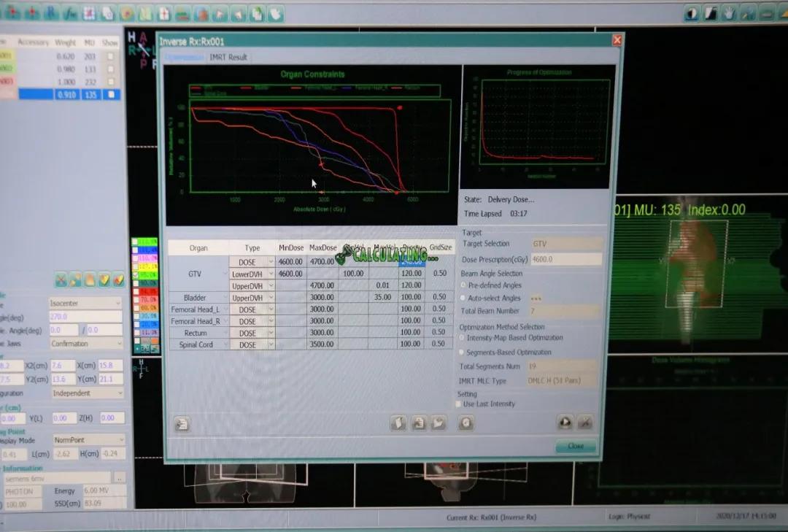Click the Dose Prescription field showing 4600.0
This screenshot has width=788, height=532.
(x=566, y=260)
